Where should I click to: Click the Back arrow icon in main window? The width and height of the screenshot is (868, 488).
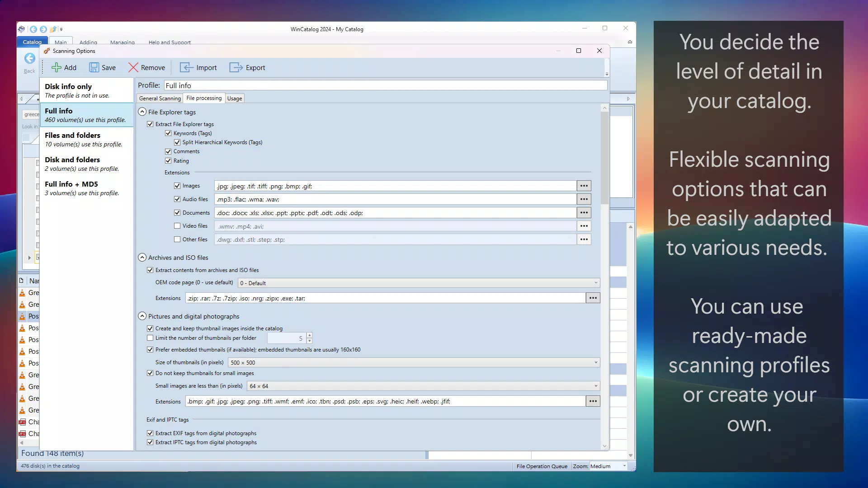pyautogui.click(x=29, y=58)
